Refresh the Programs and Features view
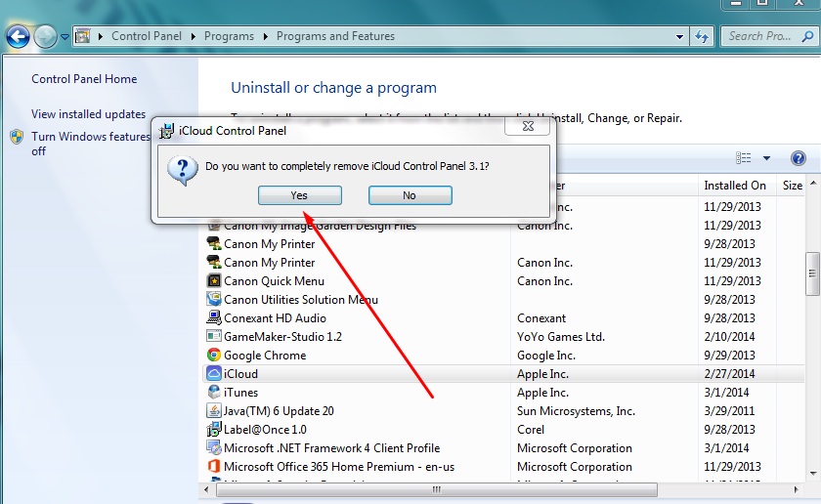 coord(701,36)
